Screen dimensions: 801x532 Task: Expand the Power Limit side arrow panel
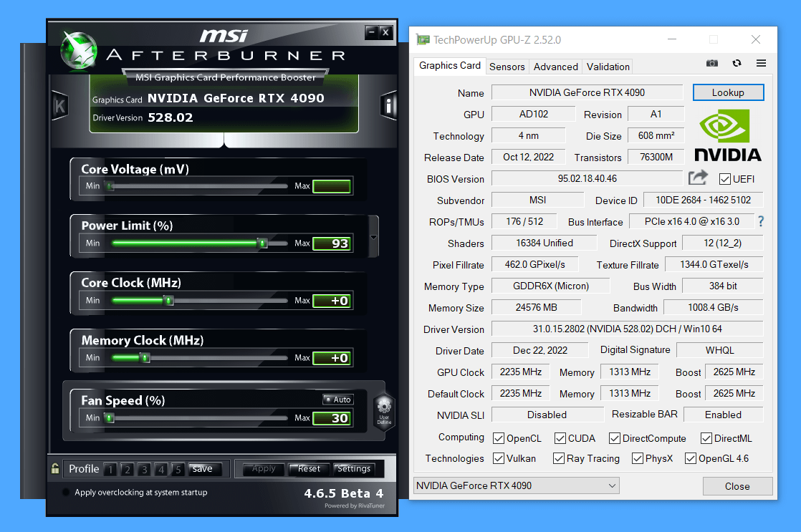click(x=373, y=237)
